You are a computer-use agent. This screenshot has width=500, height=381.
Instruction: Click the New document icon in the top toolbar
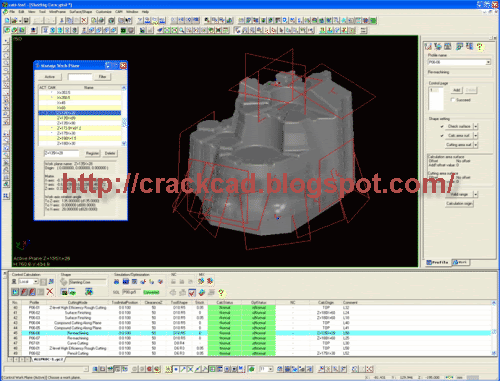click(x=7, y=21)
